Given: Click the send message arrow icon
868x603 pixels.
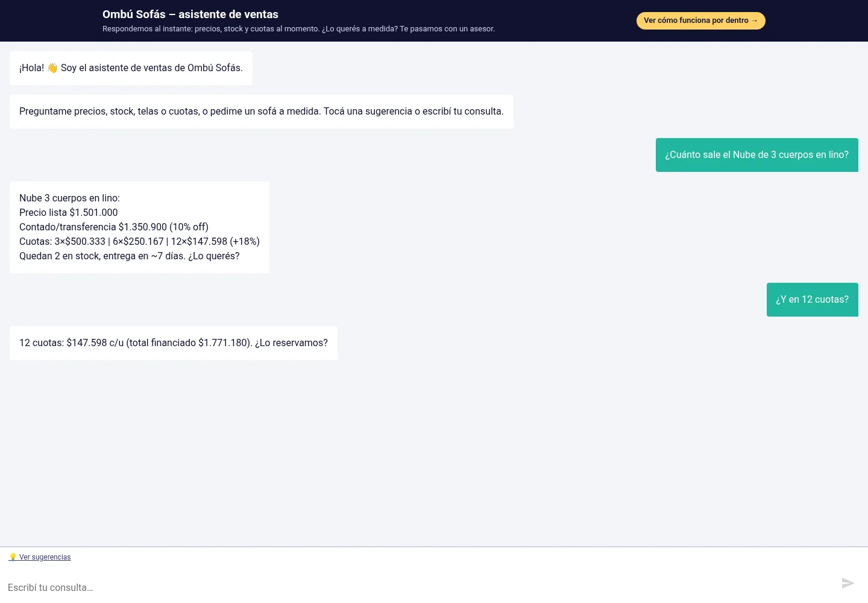Looking at the screenshot, I should point(848,582).
